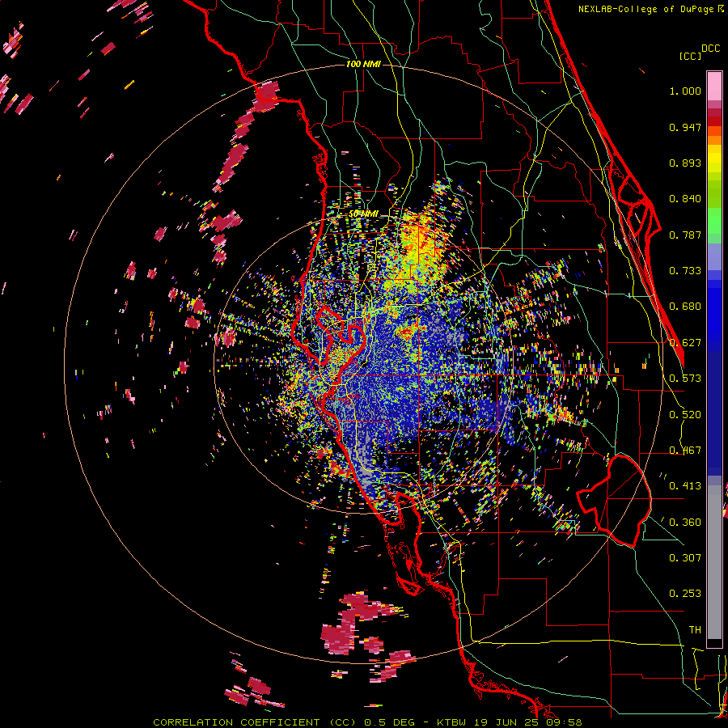Viewport: 728px width, 728px height.
Task: Select the 0.520 scale value
Action: point(685,415)
